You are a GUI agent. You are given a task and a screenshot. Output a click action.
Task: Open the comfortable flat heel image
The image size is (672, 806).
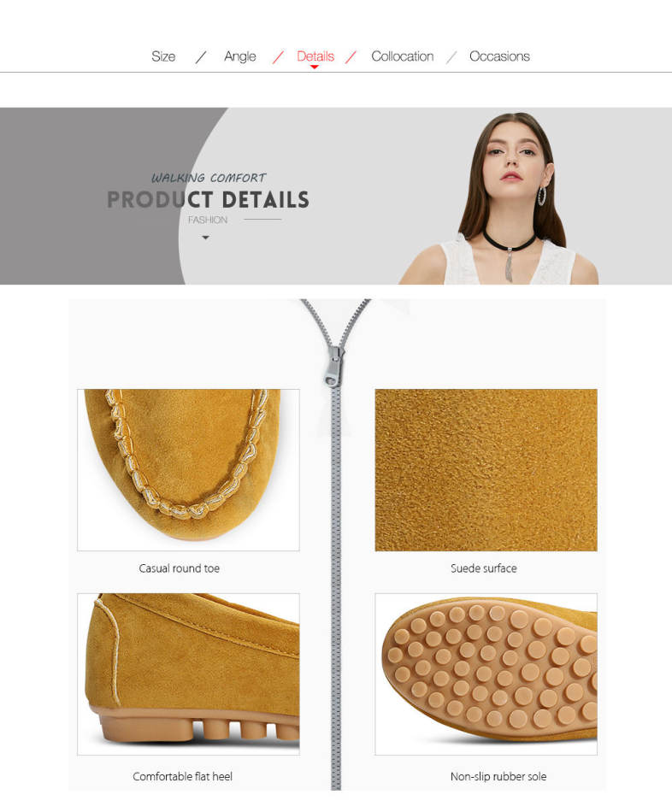tap(188, 674)
